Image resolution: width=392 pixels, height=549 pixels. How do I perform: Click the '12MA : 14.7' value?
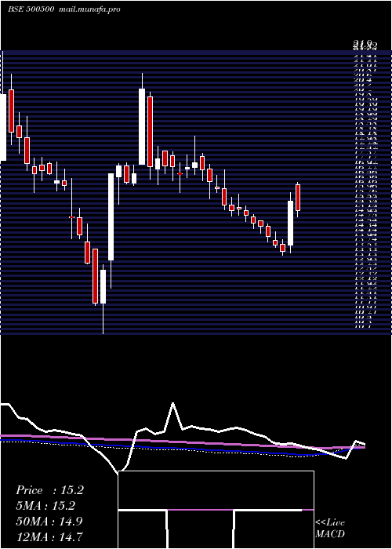point(49,536)
